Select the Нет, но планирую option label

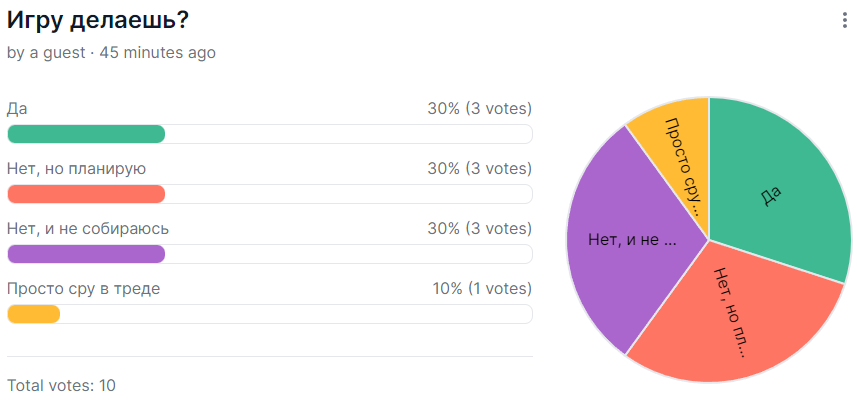pyautogui.click(x=77, y=169)
